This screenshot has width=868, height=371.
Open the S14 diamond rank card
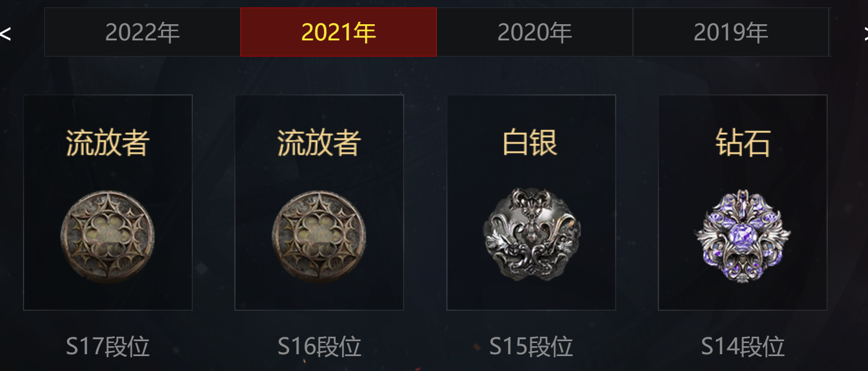tap(742, 203)
